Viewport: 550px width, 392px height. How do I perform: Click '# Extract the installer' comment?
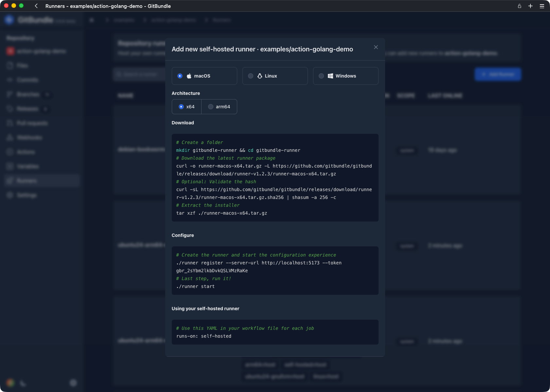pyautogui.click(x=208, y=205)
